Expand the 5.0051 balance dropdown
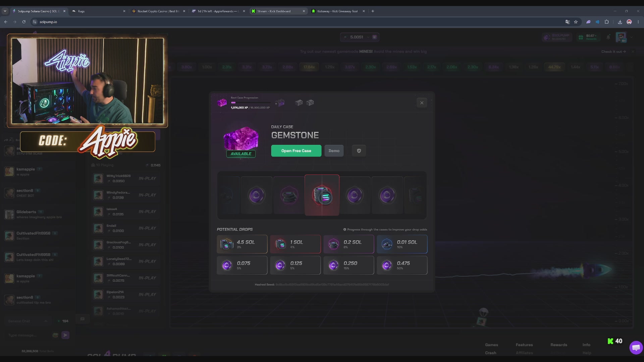The width and height of the screenshot is (644, 362). pyautogui.click(x=368, y=37)
